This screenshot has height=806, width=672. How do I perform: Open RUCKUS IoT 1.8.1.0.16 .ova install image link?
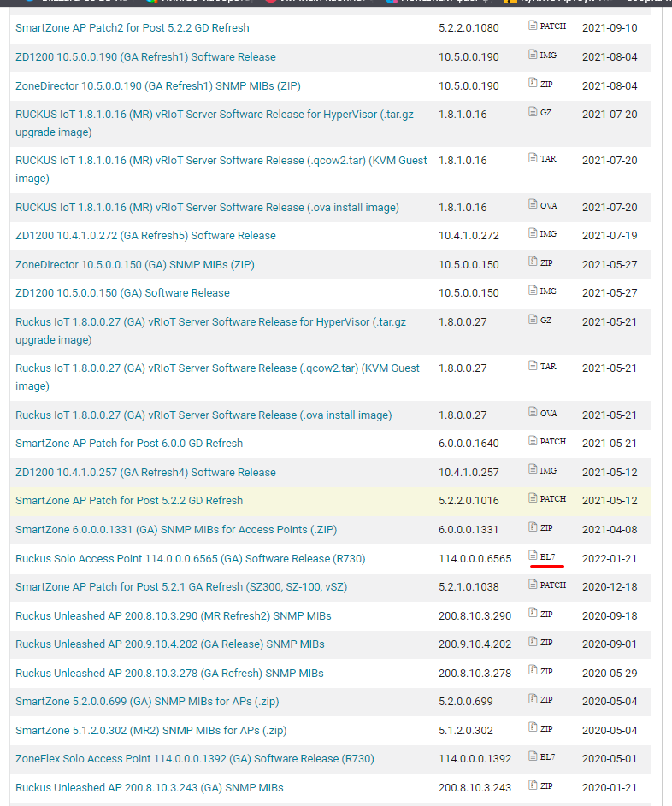click(x=207, y=207)
